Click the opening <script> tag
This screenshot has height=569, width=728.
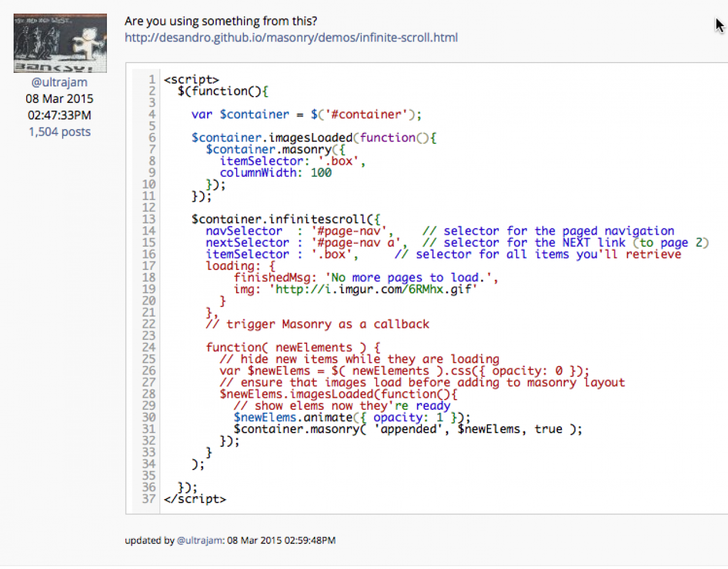192,80
